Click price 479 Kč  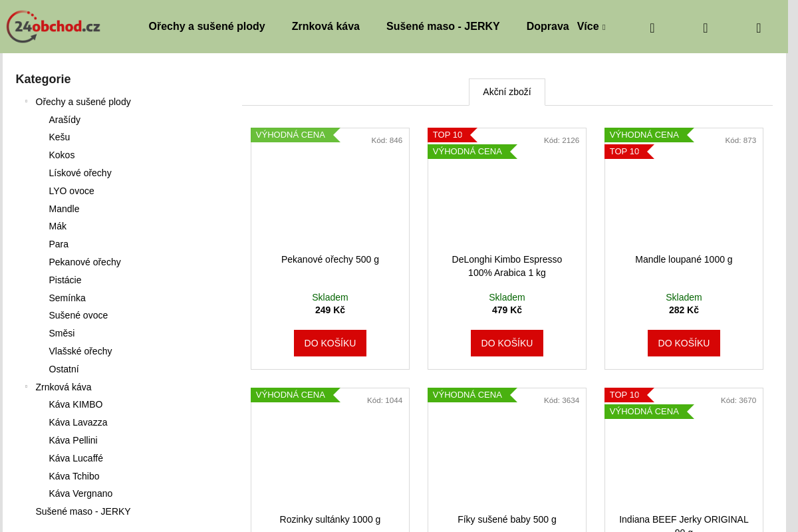point(507,310)
